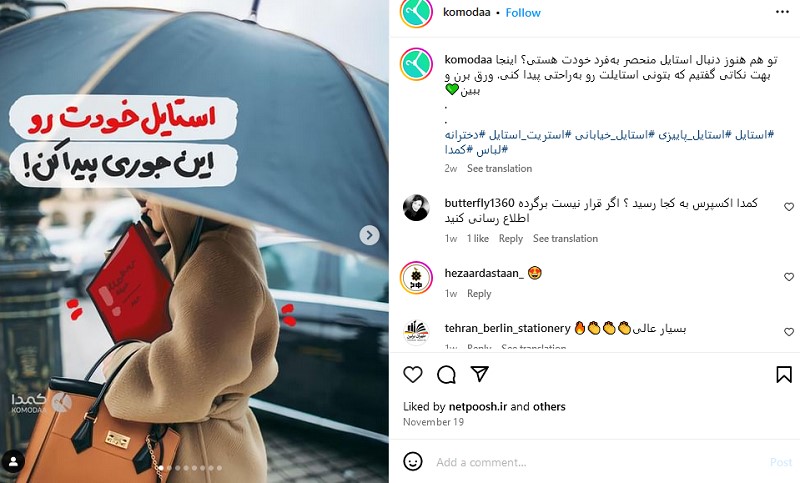Like tehran_berlin_stationery's comment
This screenshot has width=800, height=483.
(789, 332)
